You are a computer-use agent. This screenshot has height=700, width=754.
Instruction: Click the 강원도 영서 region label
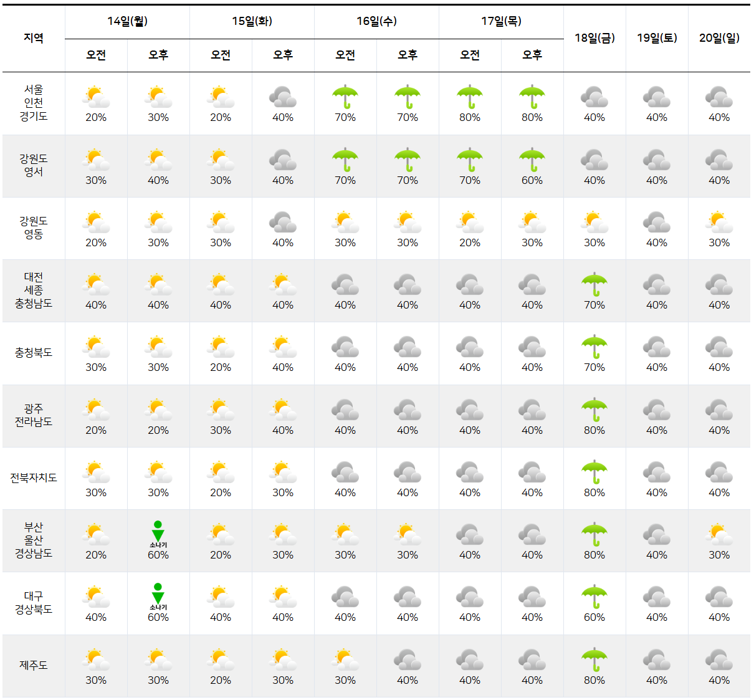34,165
